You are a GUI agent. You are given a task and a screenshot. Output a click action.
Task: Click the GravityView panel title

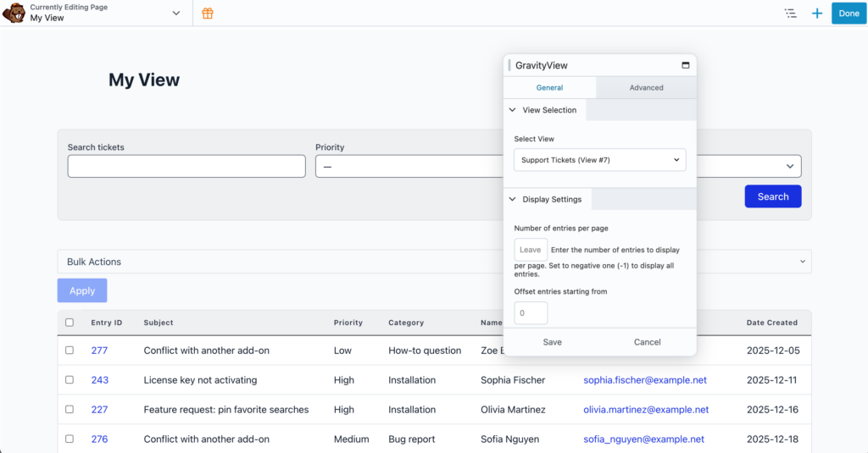542,65
